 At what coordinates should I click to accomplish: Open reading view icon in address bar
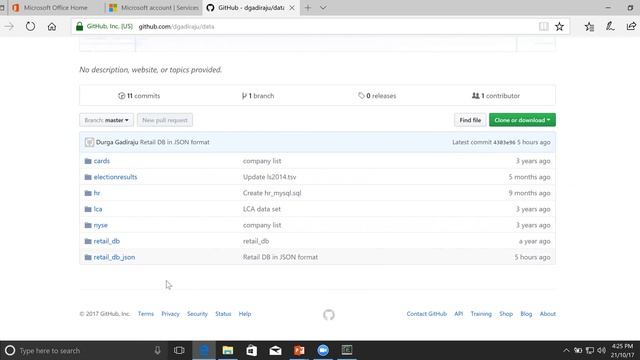tap(543, 27)
